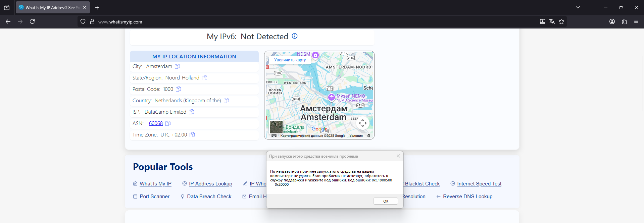
Task: Open IP Address Lookup tool
Action: [x=210, y=184]
